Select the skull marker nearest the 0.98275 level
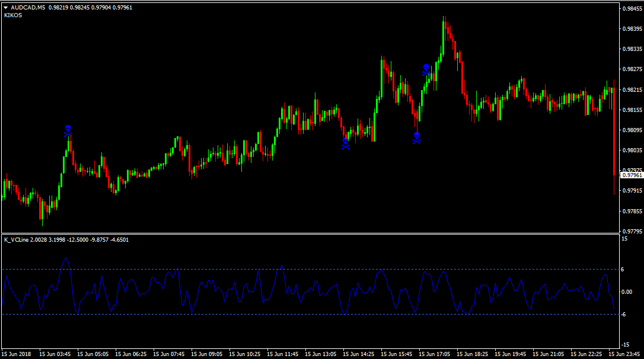The height and width of the screenshot is (359, 644). (x=426, y=70)
